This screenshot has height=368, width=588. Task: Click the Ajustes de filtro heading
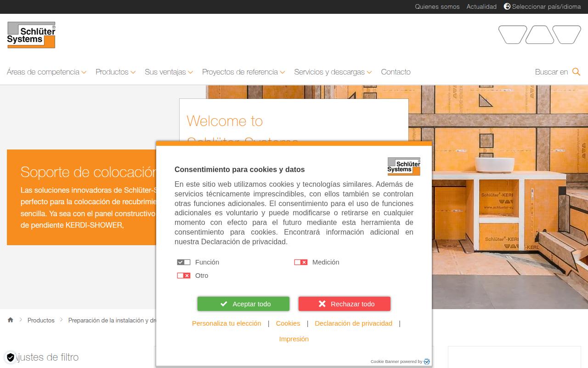(46, 357)
